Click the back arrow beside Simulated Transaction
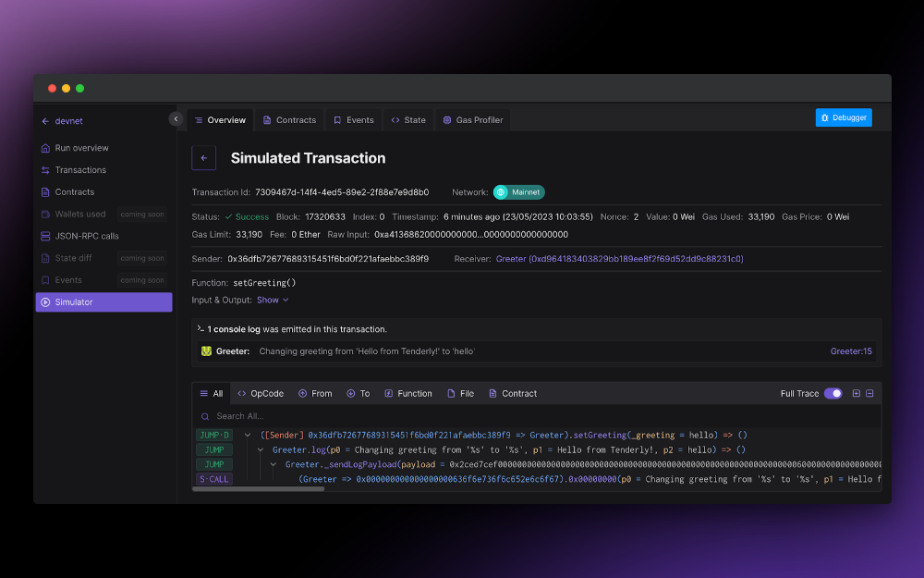 tap(204, 158)
